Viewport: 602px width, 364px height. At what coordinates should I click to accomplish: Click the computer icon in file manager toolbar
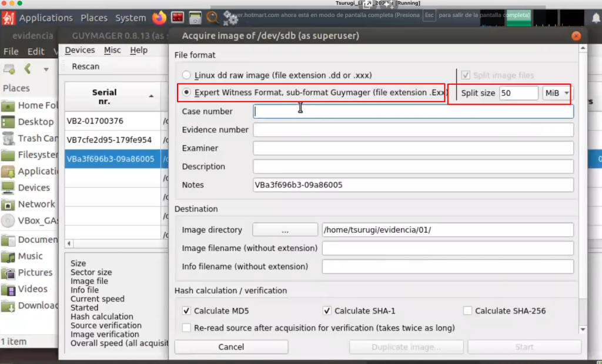(x=9, y=69)
